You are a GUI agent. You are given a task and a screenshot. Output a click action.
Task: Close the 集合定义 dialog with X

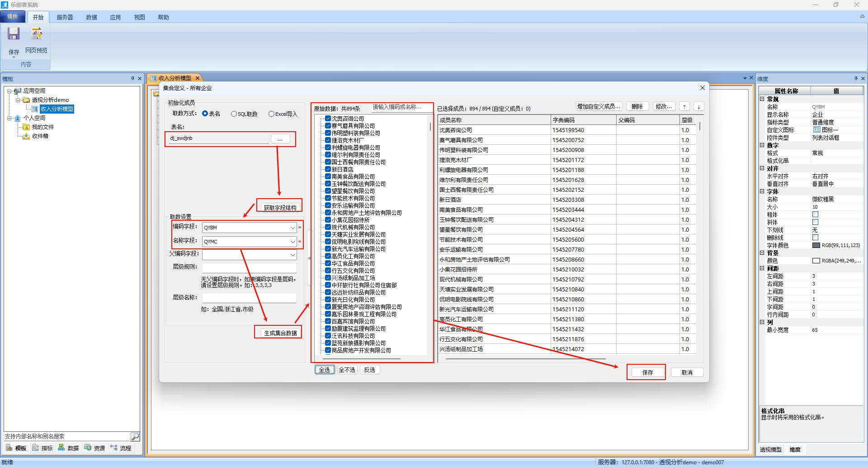702,88
